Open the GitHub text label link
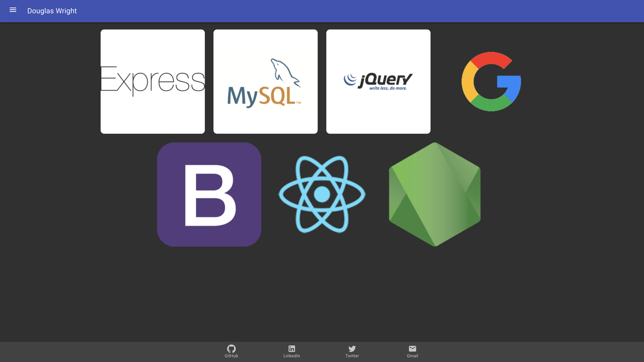 click(x=231, y=356)
